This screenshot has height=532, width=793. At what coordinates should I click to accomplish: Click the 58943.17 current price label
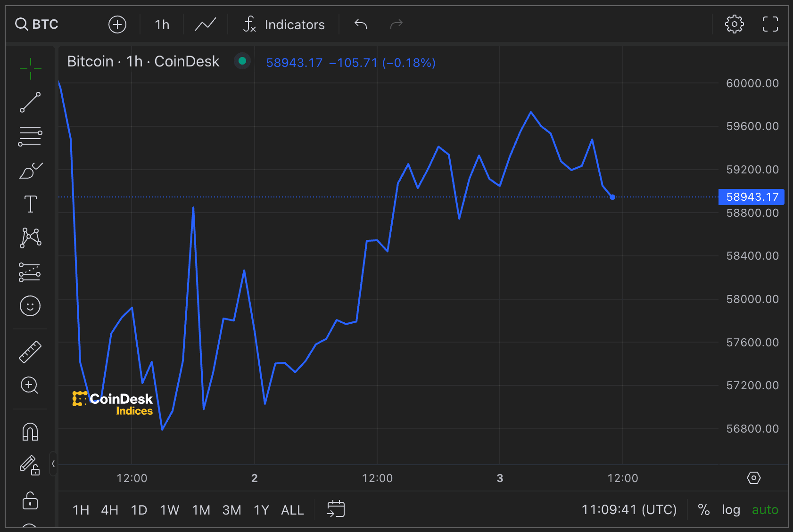click(x=751, y=197)
